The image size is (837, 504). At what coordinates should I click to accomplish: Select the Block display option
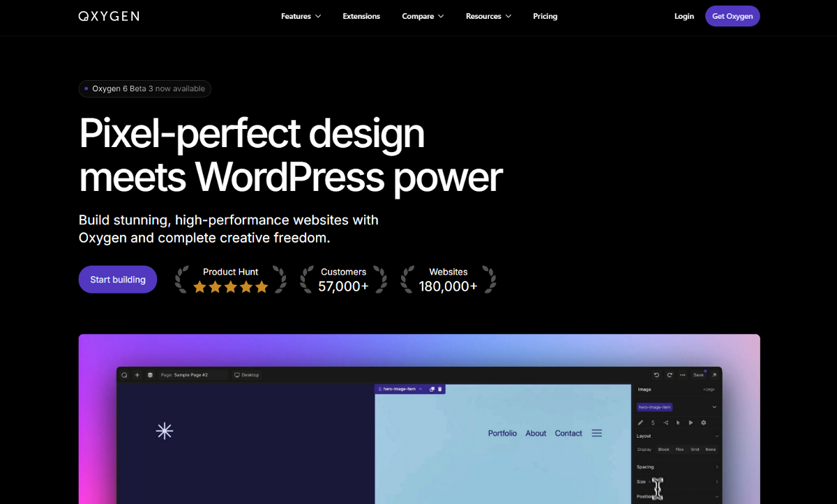(663, 450)
